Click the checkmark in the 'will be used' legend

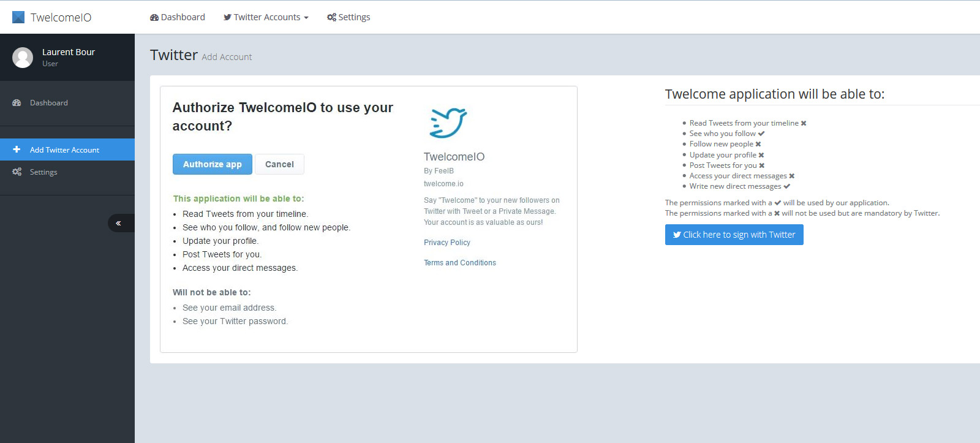click(x=778, y=203)
